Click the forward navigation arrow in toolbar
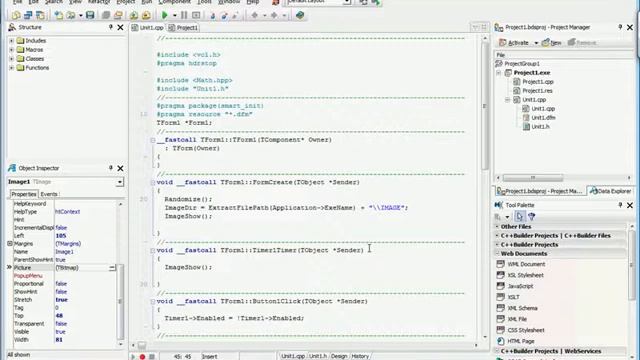Image resolution: width=640 pixels, height=360 pixels. pyautogui.click(x=274, y=16)
